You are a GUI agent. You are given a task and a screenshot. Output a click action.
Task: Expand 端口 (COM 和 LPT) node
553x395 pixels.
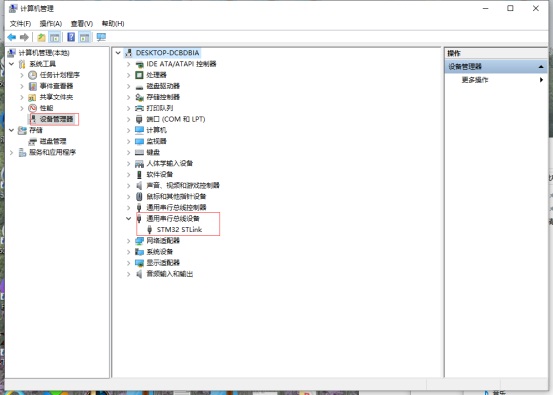click(x=128, y=119)
